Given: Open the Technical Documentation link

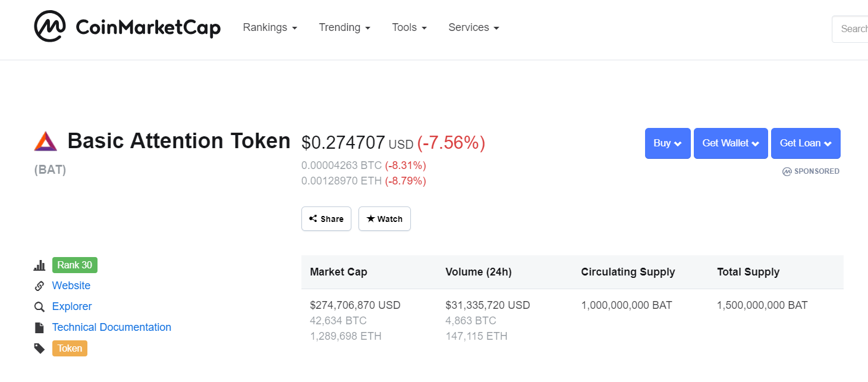Looking at the screenshot, I should [112, 327].
